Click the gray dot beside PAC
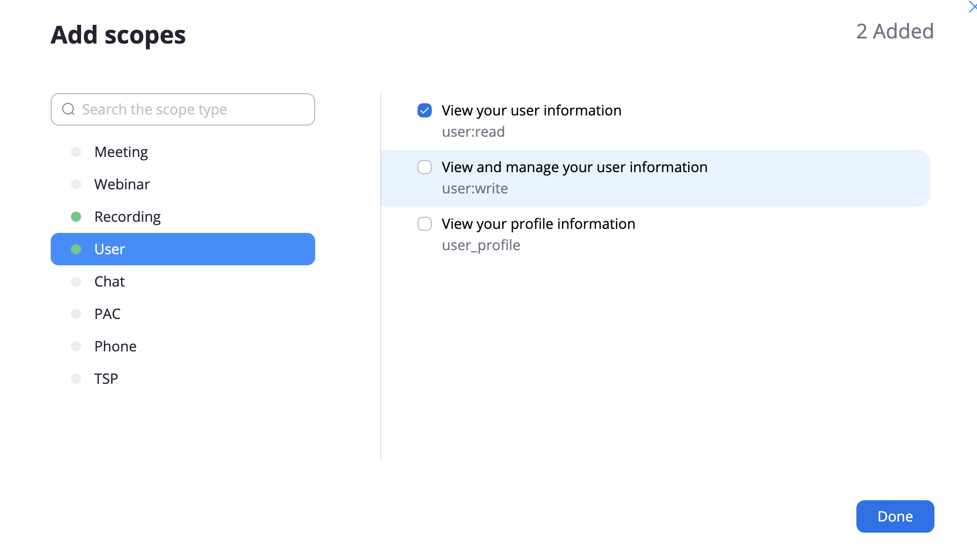Image resolution: width=977 pixels, height=560 pixels. point(76,314)
